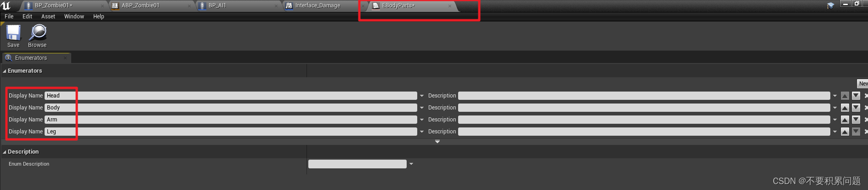
Task: Switch to the Interface_Damage tab
Action: (318, 6)
